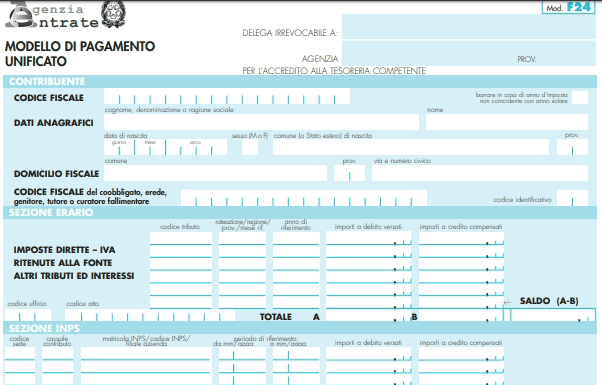Click the first codice tributo row
The height and width of the screenshot is (385, 602).
pyautogui.click(x=181, y=238)
